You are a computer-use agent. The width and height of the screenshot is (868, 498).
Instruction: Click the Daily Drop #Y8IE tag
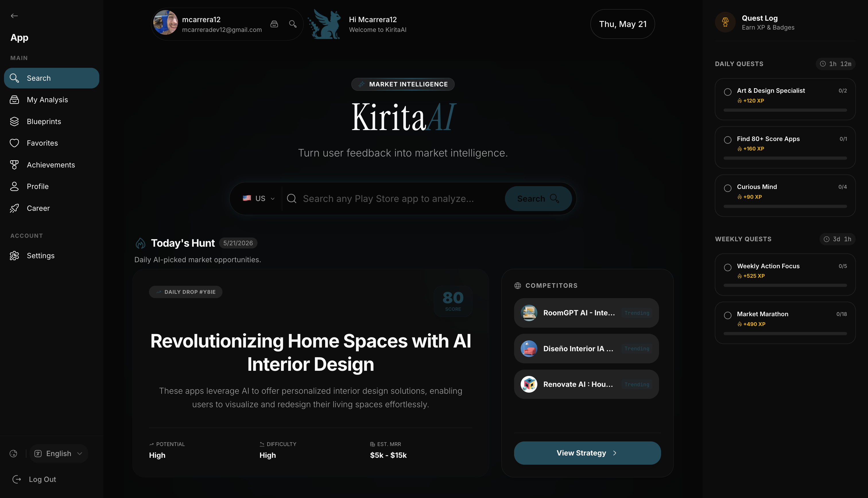click(x=185, y=292)
